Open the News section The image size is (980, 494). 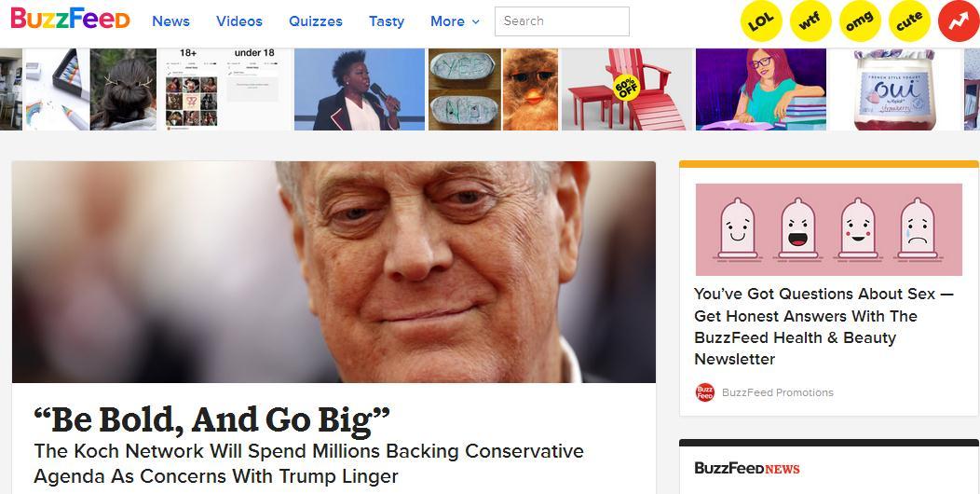[170, 21]
